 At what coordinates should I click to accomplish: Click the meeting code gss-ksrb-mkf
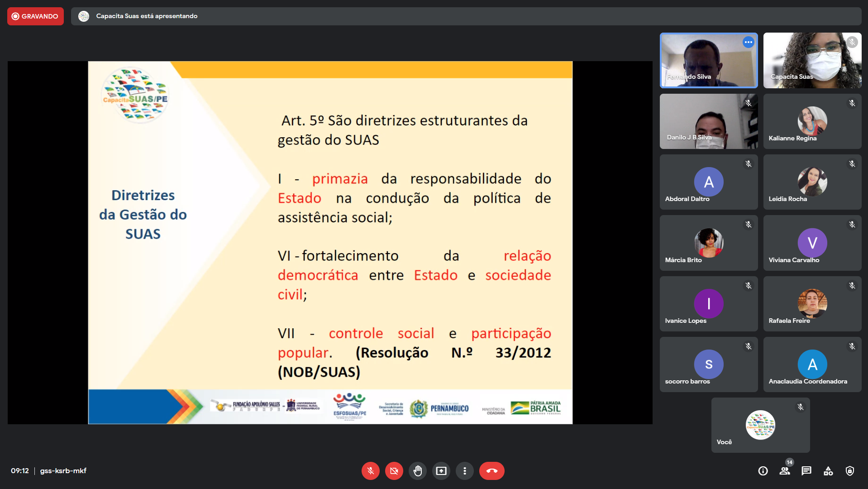[63, 471]
